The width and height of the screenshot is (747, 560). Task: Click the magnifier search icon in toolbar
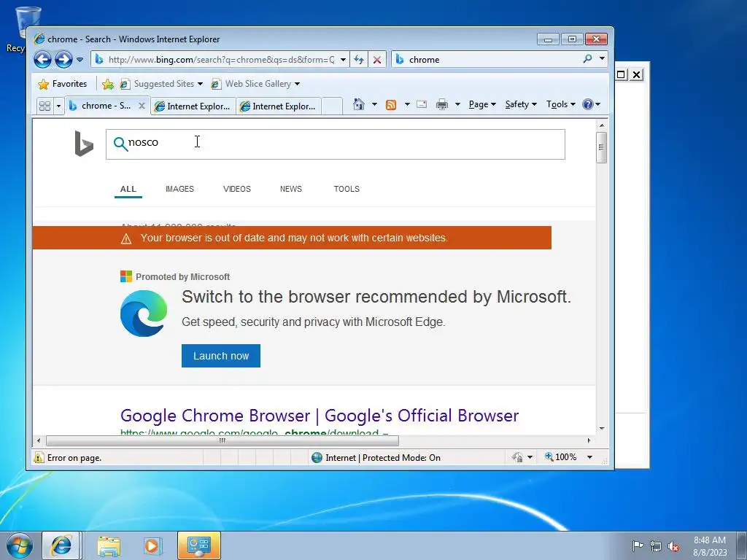tap(587, 58)
